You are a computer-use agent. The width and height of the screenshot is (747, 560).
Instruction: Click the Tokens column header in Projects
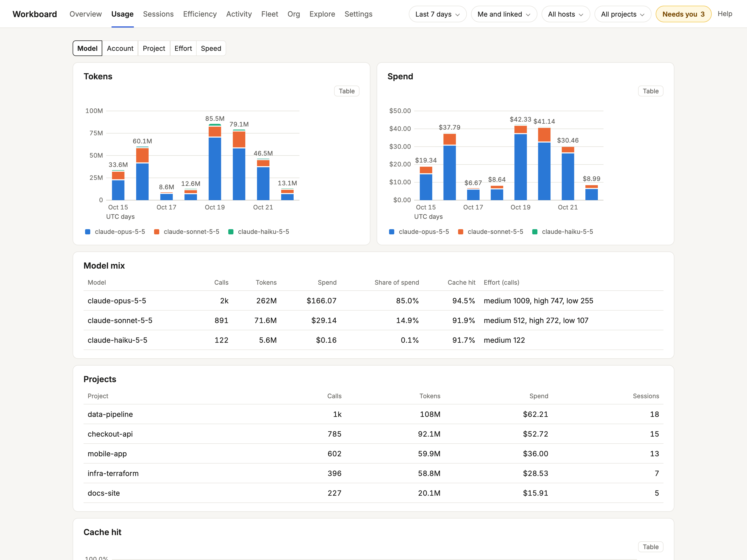click(430, 396)
